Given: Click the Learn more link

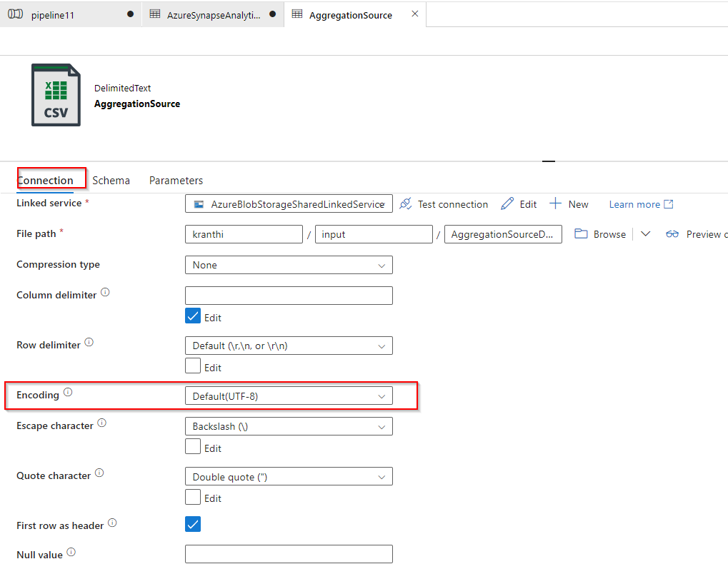Looking at the screenshot, I should pyautogui.click(x=635, y=203).
